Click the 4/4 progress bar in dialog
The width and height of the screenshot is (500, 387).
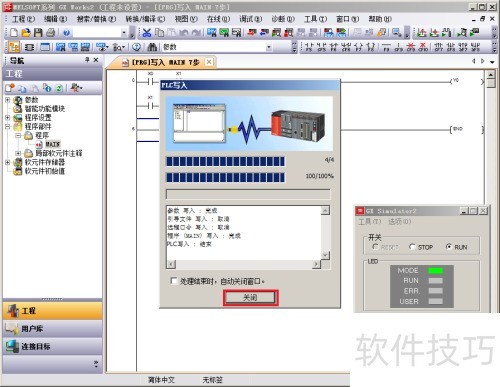click(x=225, y=161)
